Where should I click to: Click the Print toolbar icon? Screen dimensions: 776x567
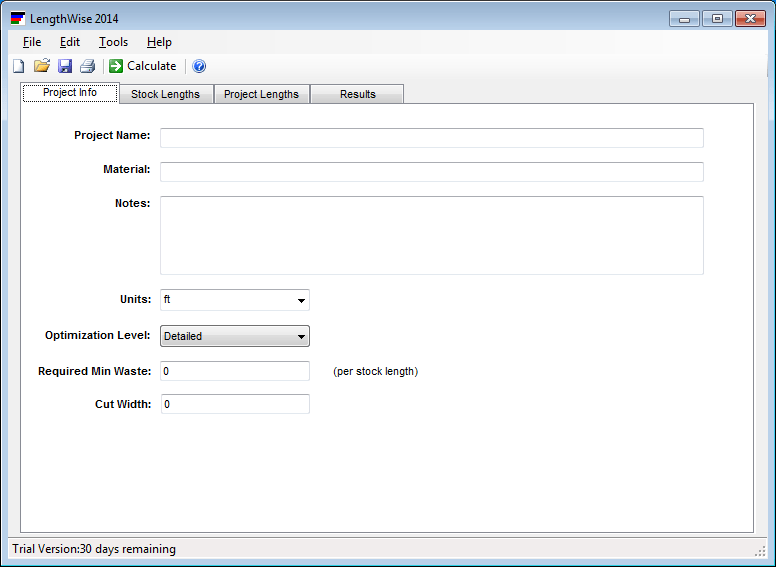(x=88, y=66)
